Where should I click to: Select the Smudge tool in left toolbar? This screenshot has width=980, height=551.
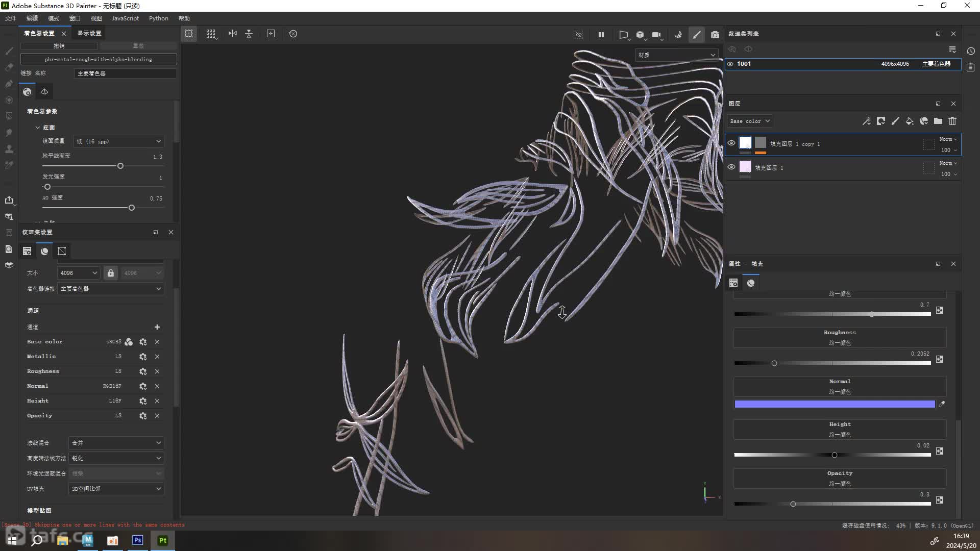9,133
